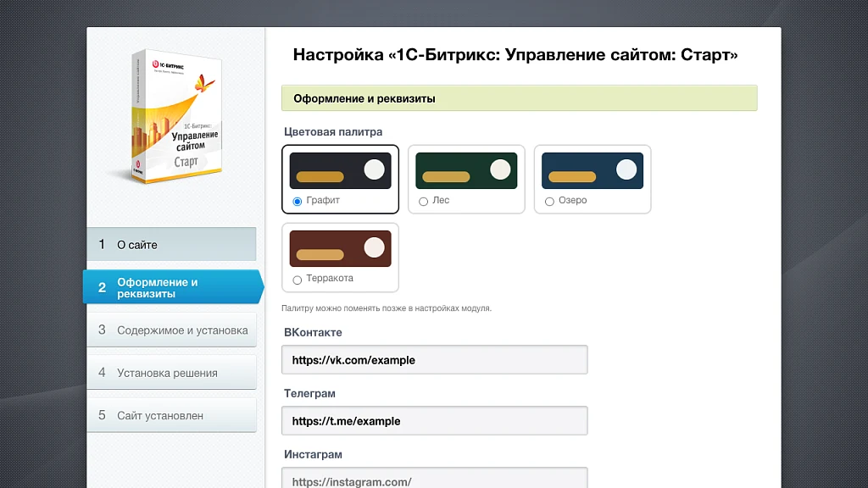Click the Графит palette name label

(x=323, y=200)
